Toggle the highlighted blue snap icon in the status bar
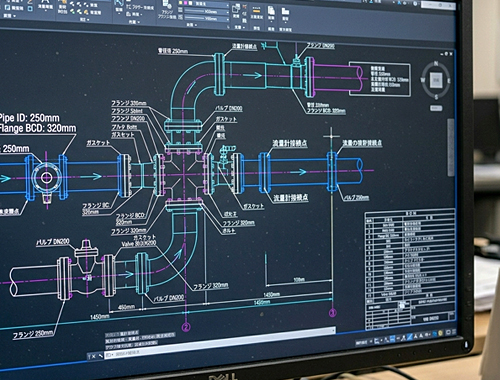 (x=392, y=338)
